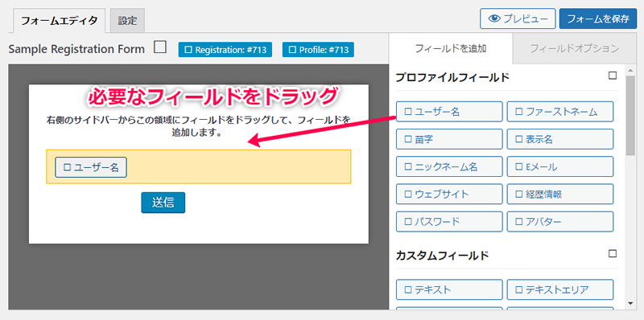
Task: Click the ユーザー名 field placed in the form
Action: [x=91, y=167]
